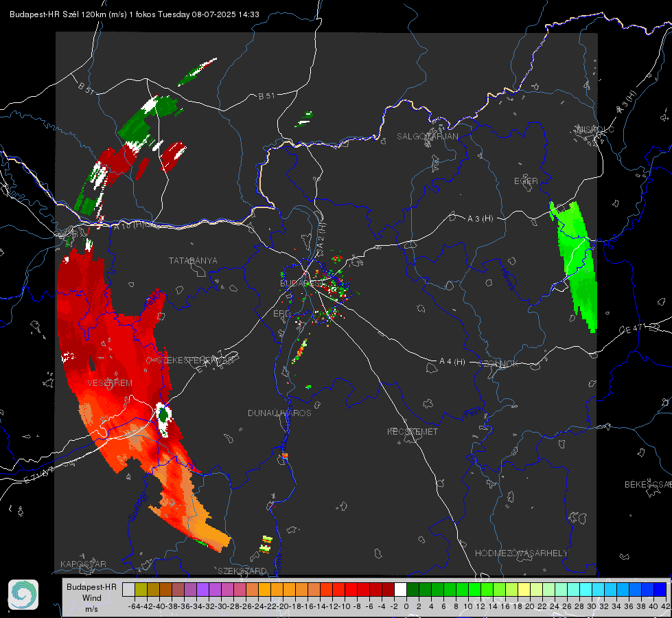Click the radar title text with timestamp 14:33
The image size is (672, 618).
pyautogui.click(x=134, y=14)
